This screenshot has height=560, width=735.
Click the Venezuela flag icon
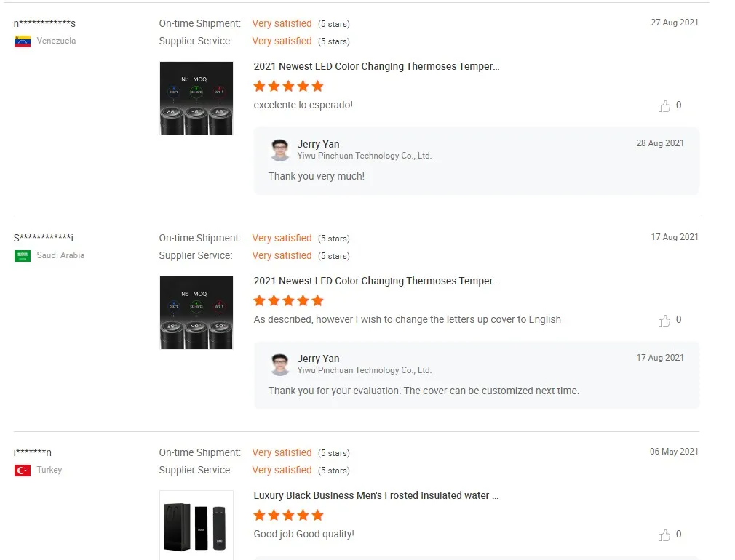(x=23, y=41)
